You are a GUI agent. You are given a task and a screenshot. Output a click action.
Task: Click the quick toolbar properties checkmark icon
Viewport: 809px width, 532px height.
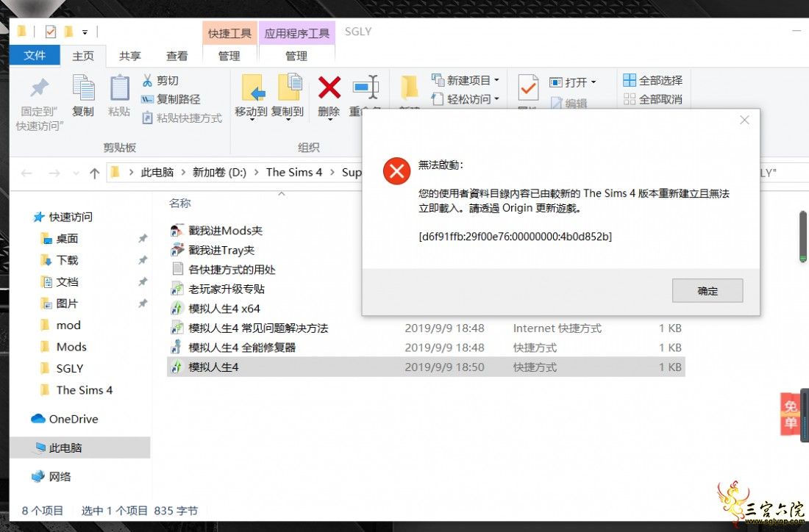click(x=51, y=32)
